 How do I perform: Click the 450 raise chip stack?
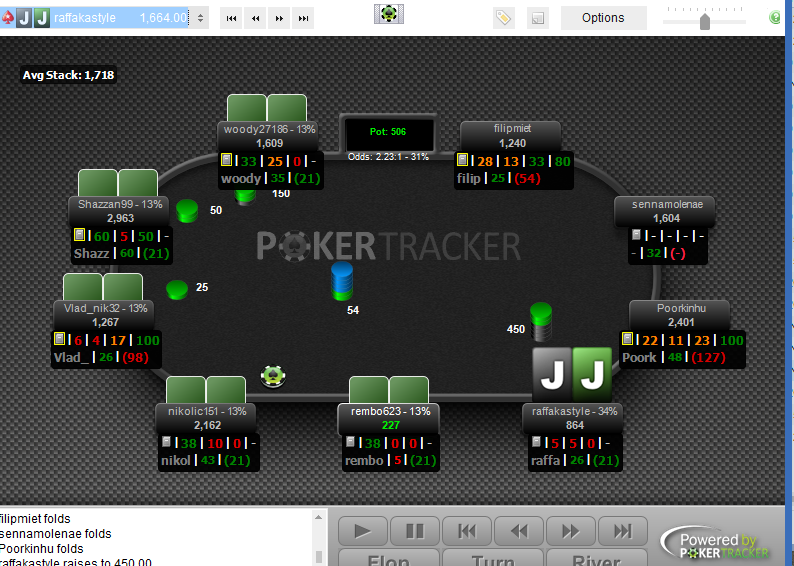541,321
